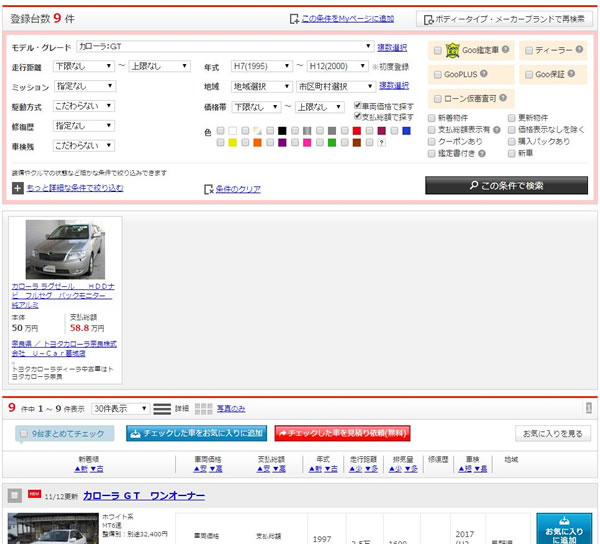Click the clear conditions page icon
The width and height of the screenshot is (600, 544).
point(209,189)
